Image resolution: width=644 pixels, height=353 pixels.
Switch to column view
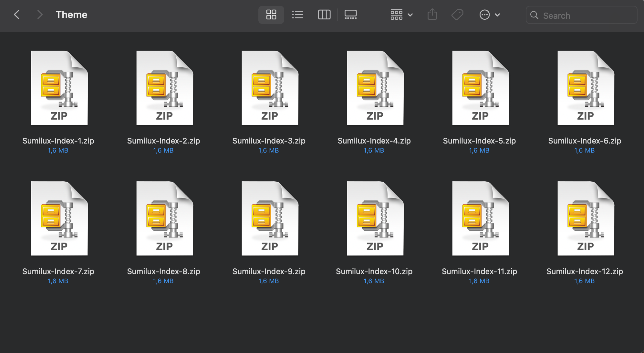click(x=324, y=15)
